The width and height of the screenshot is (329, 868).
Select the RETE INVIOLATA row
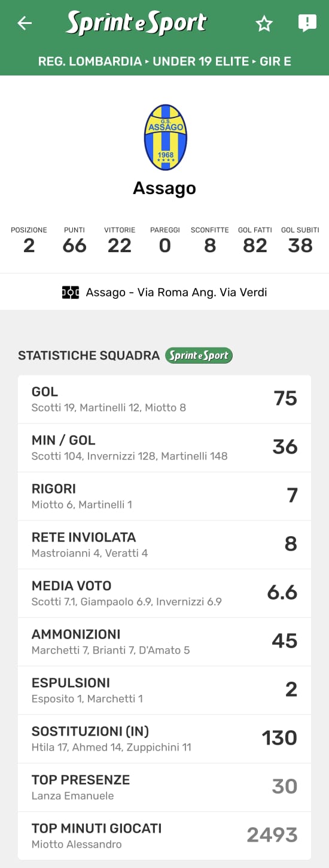164,545
